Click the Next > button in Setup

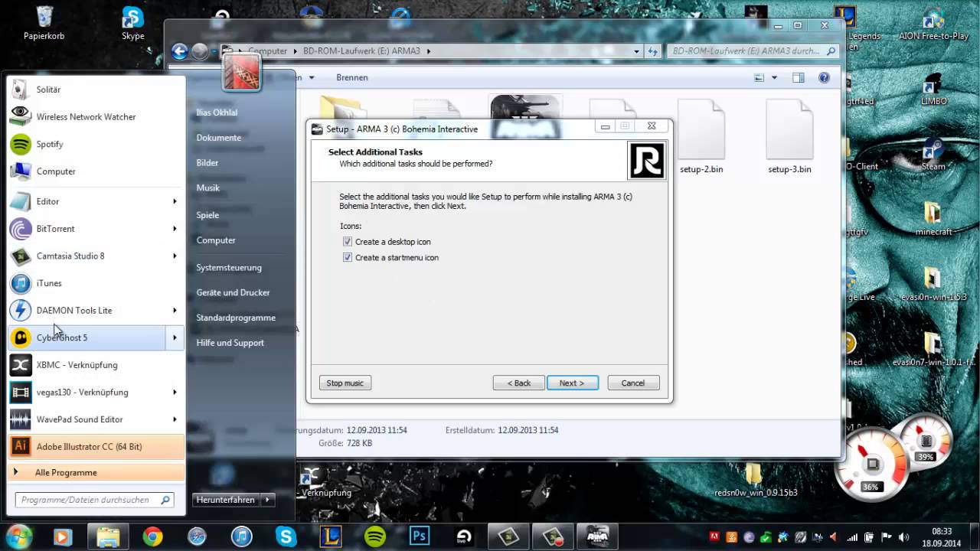pos(572,383)
